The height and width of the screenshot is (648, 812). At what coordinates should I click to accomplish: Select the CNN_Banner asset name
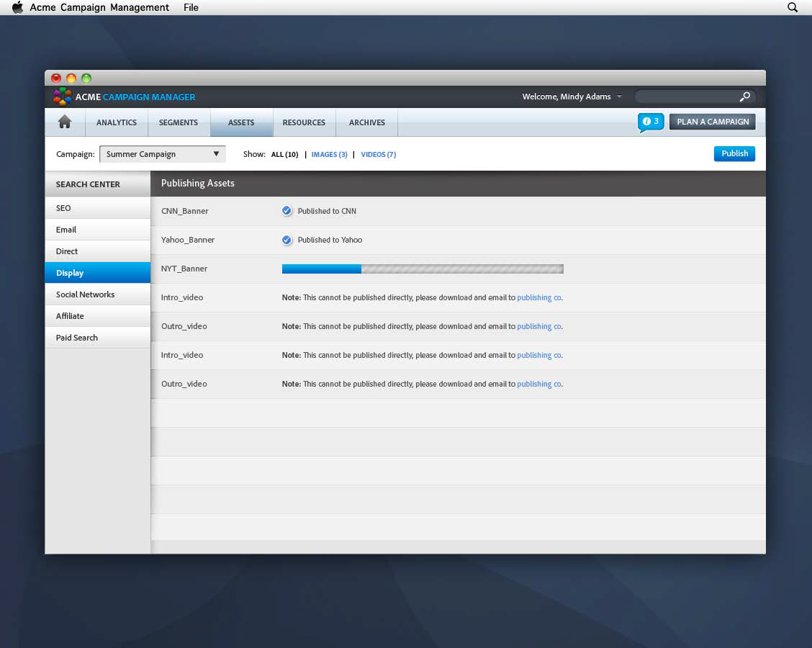click(x=185, y=211)
